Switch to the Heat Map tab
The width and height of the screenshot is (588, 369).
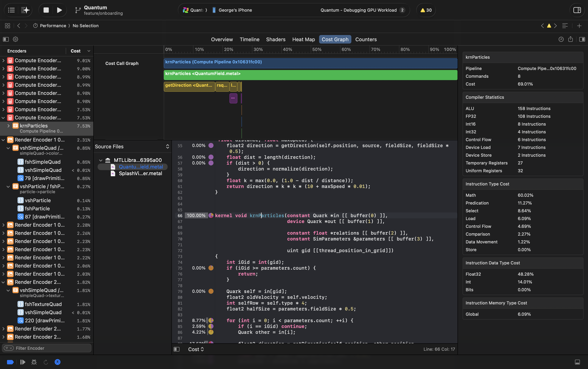[303, 39]
